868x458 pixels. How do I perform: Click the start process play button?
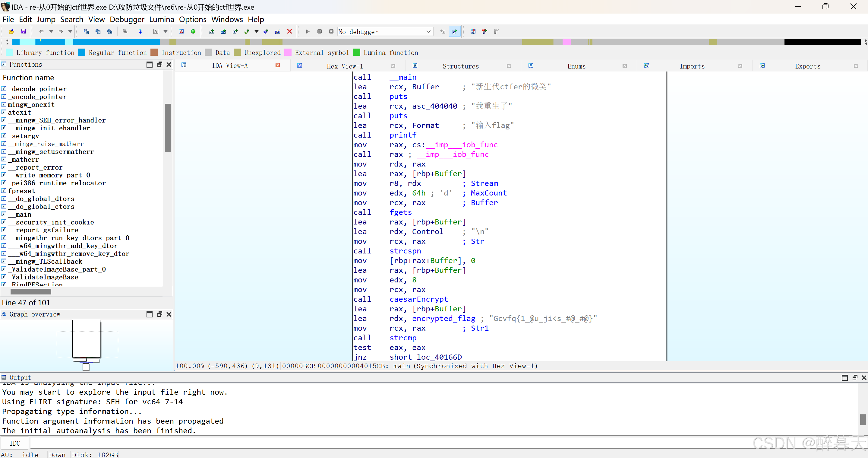pyautogui.click(x=307, y=31)
